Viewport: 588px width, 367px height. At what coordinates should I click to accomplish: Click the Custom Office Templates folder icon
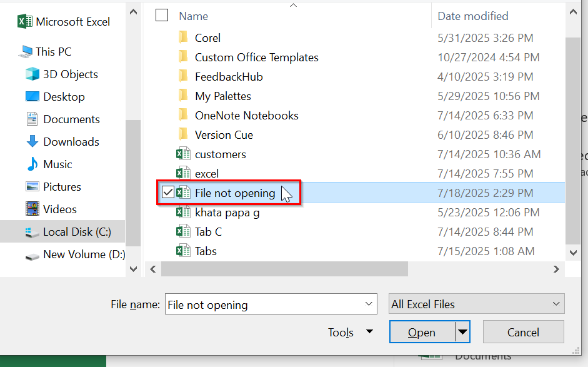tap(183, 57)
